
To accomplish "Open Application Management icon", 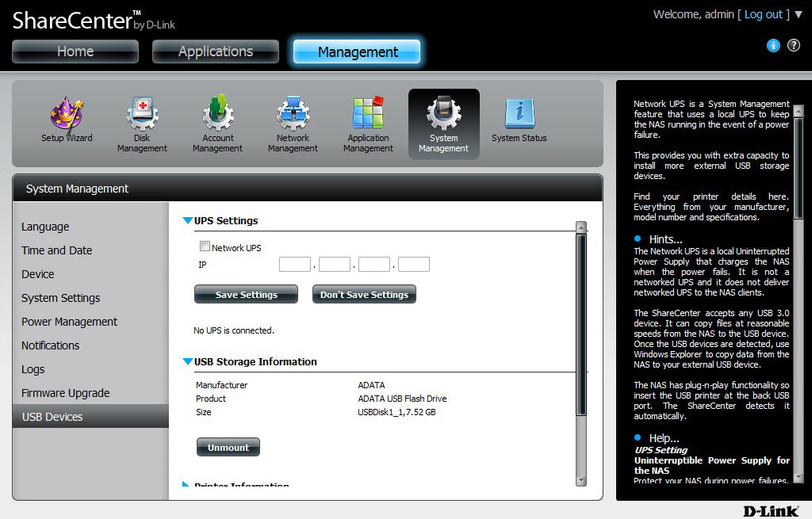I will point(368,124).
